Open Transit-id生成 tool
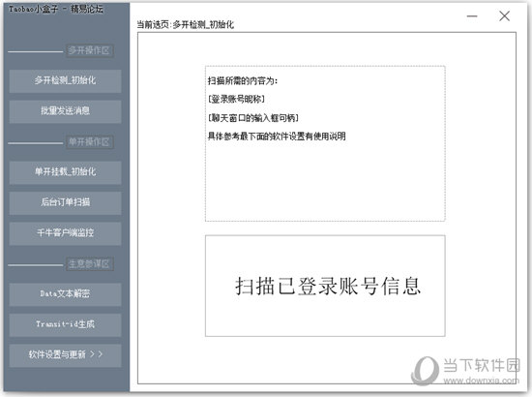The width and height of the screenshot is (532, 397). (65, 324)
